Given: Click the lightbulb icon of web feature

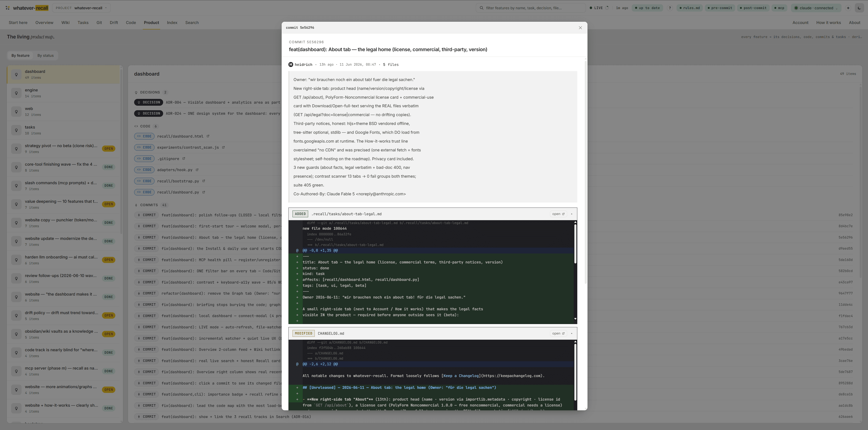Looking at the screenshot, I should [16, 111].
